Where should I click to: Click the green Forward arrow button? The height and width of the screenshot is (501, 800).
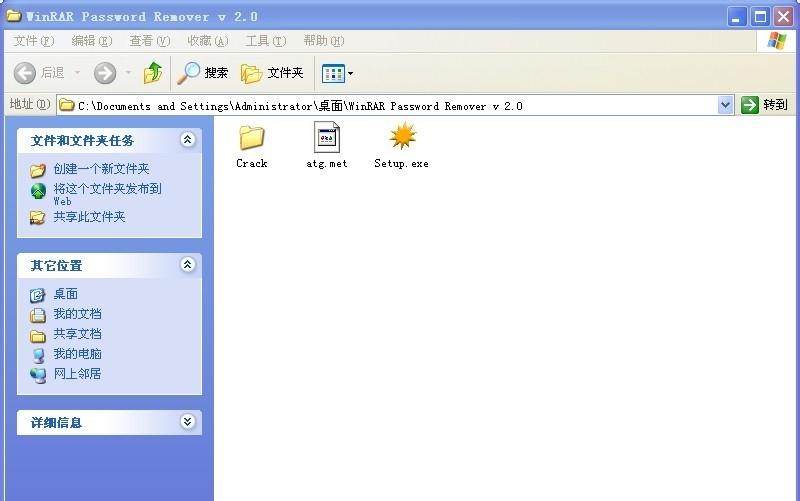point(105,73)
